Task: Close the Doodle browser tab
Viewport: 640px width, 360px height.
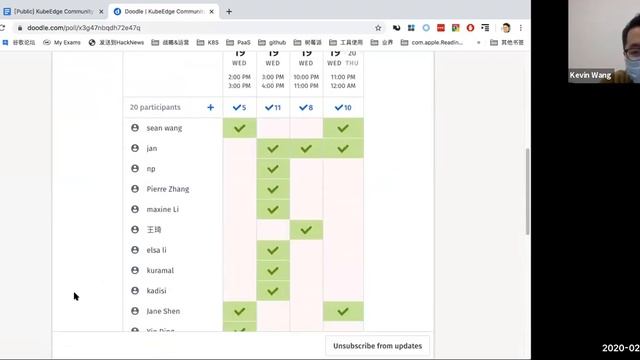Action: (211, 12)
